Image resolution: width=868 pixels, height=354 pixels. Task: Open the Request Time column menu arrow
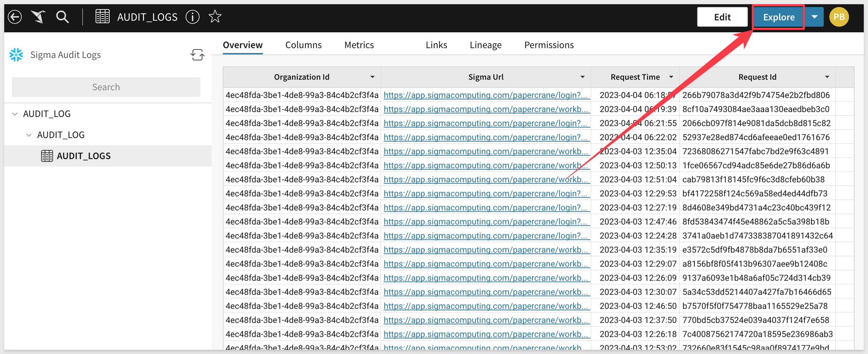coord(671,77)
